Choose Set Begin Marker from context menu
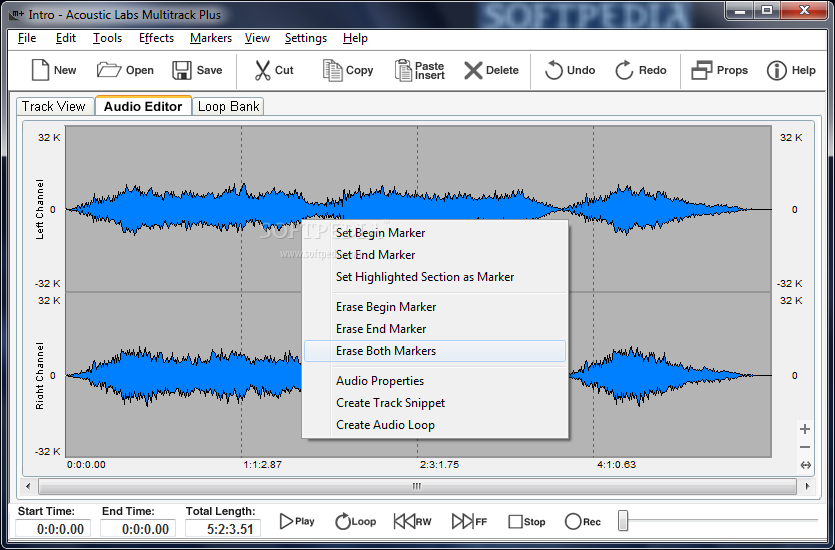Viewport: 835px width, 550px height. pos(435,233)
